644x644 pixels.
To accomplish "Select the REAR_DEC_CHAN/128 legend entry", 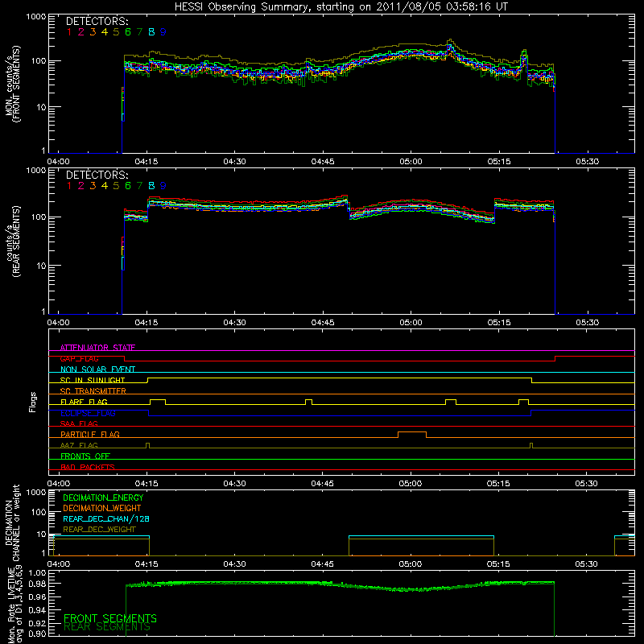I will click(106, 518).
